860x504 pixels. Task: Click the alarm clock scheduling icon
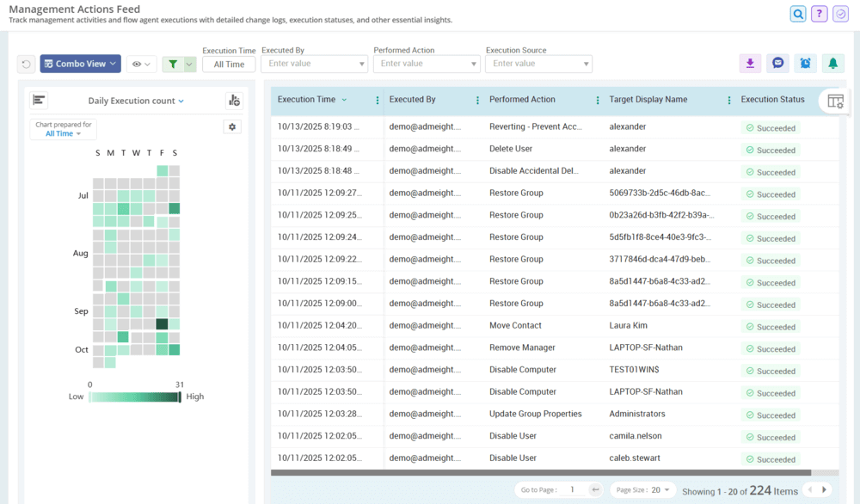coord(805,63)
